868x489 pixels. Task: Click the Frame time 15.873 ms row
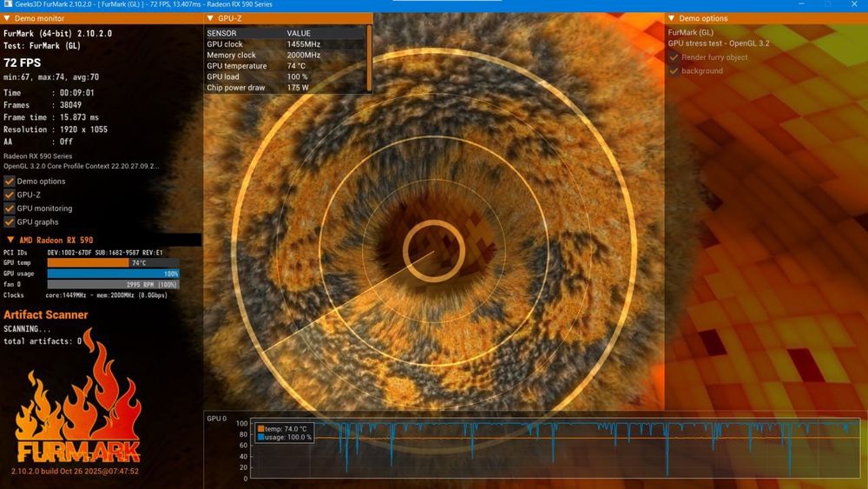[51, 117]
